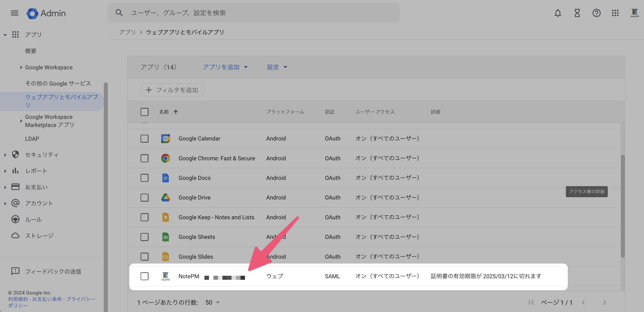Check the Google Docs row checkbox
Screen dimensions: 644x312
(144, 178)
